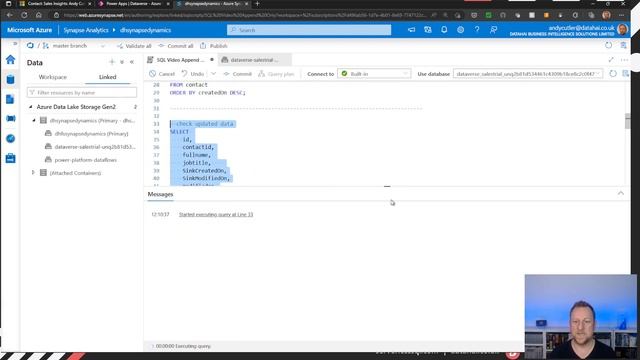640x360 pixels.
Task: Open the dataverse-salestrial editor tab
Action: point(254,60)
